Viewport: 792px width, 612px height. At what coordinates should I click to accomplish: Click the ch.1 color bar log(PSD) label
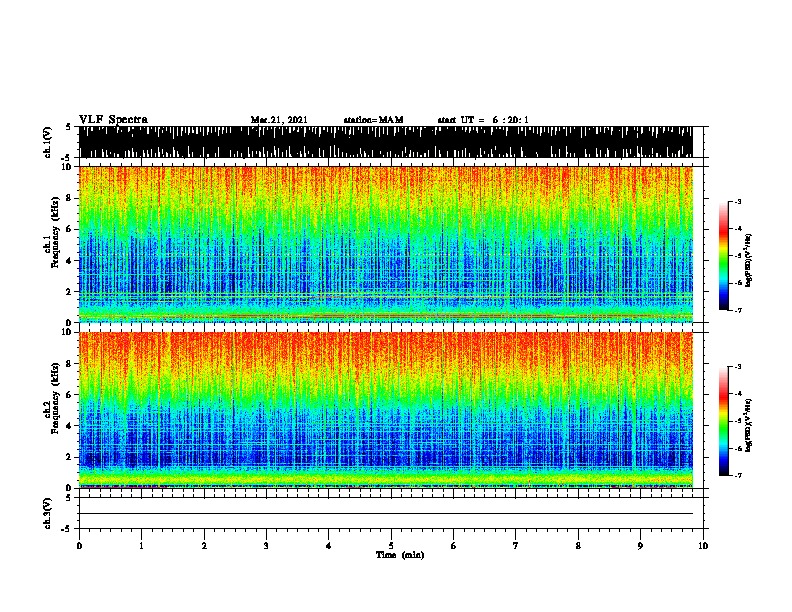tap(748, 260)
